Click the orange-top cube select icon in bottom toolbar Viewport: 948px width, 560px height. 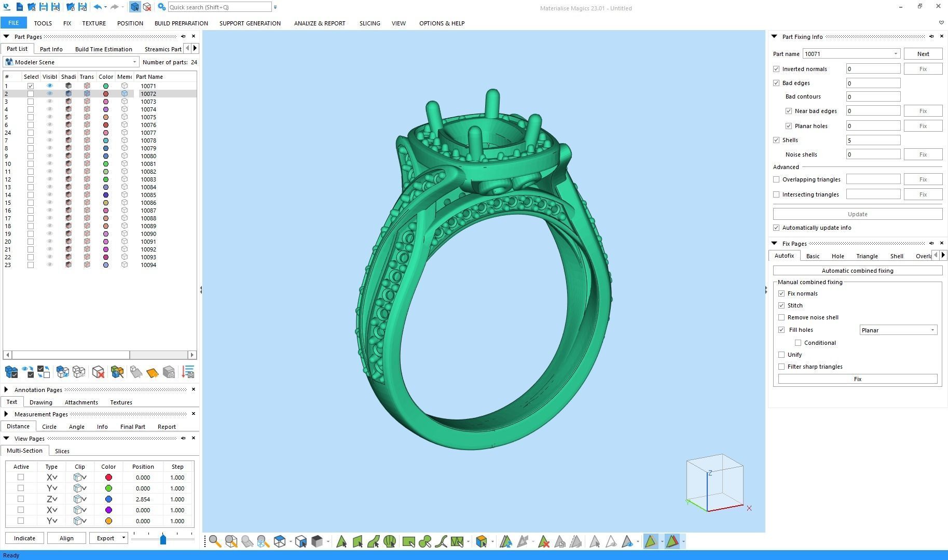(481, 542)
